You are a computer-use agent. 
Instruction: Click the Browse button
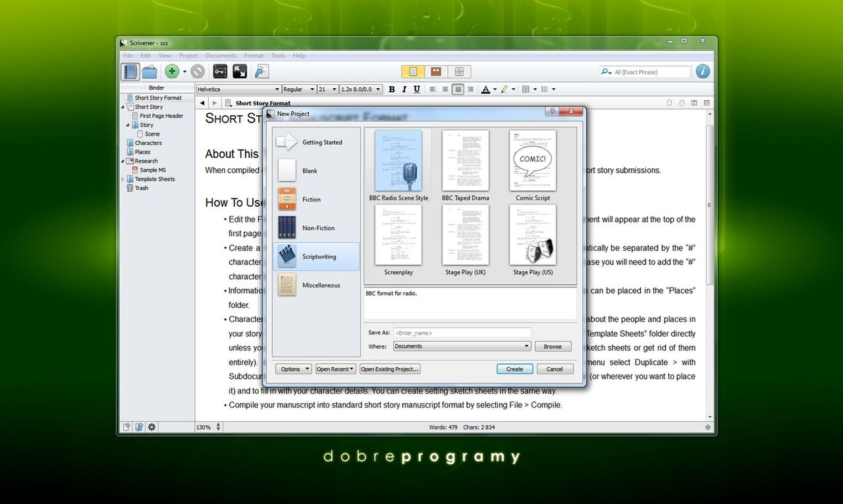coord(553,346)
